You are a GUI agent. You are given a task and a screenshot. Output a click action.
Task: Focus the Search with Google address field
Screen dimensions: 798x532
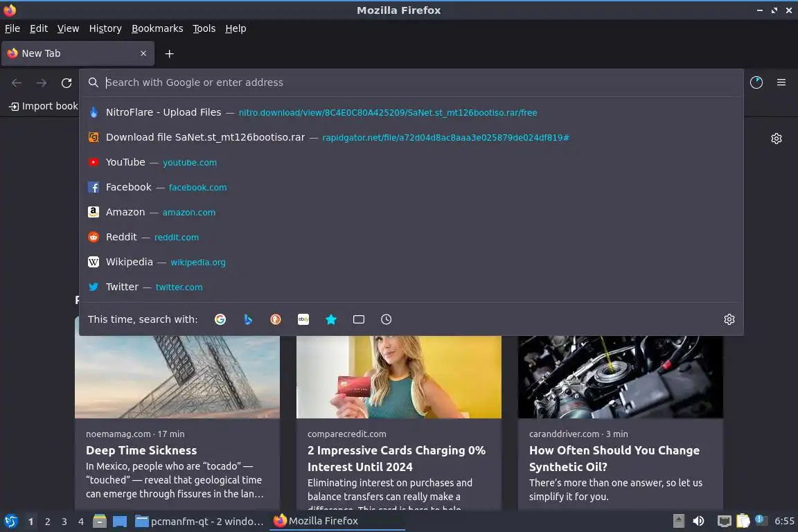411,82
